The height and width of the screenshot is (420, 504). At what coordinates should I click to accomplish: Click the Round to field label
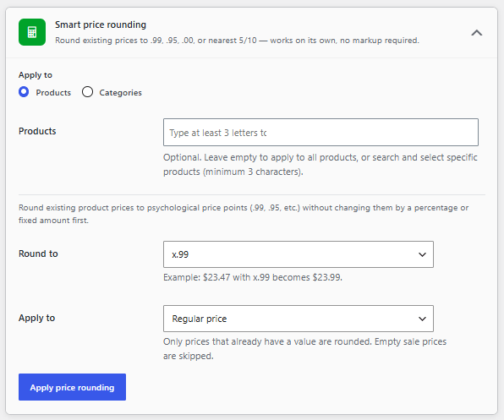[x=38, y=254]
